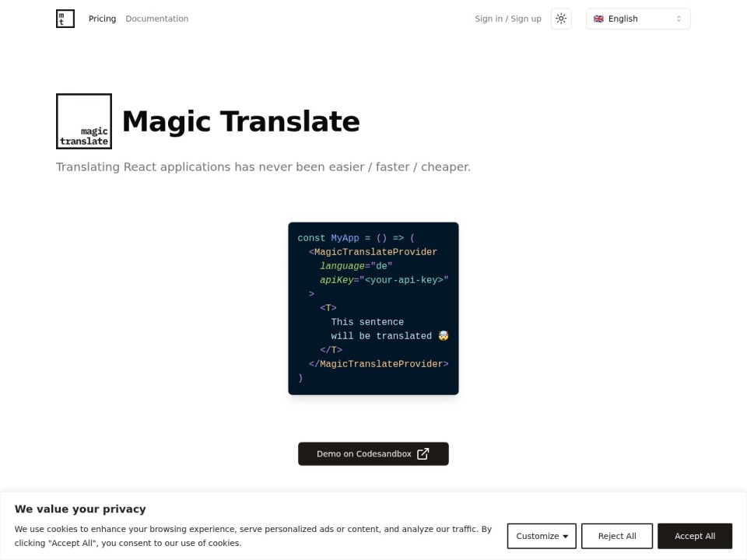Click the small mt logo in header
This screenshot has width=747, height=560.
tap(65, 19)
